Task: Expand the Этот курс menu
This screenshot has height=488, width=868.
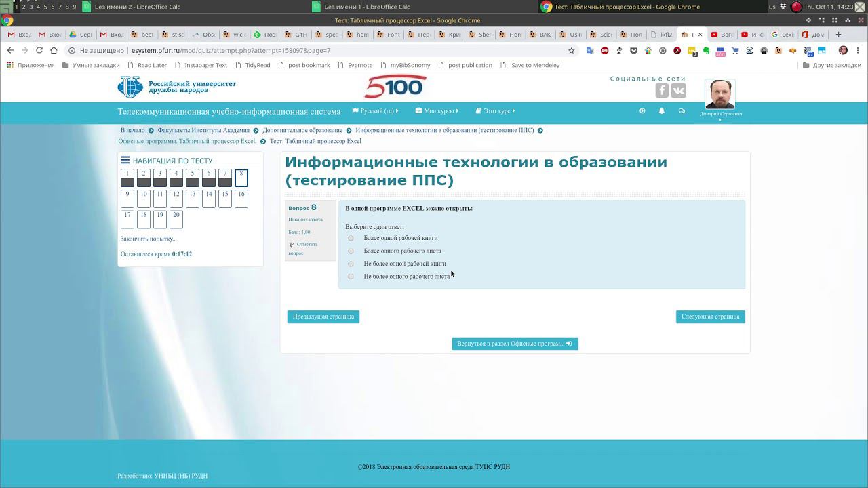Action: [495, 111]
